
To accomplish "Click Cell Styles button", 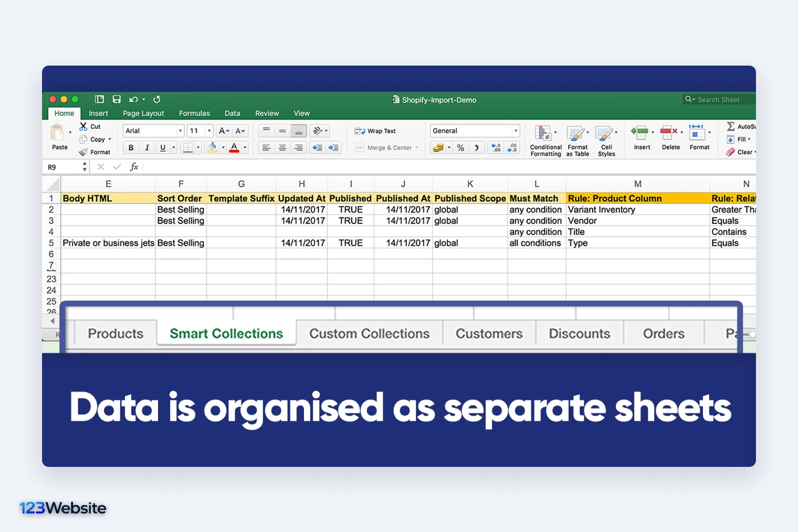I will (x=606, y=141).
